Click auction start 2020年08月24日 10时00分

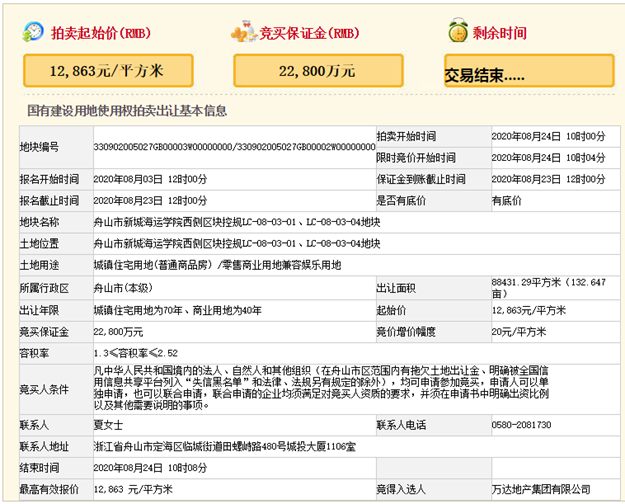coord(548,136)
